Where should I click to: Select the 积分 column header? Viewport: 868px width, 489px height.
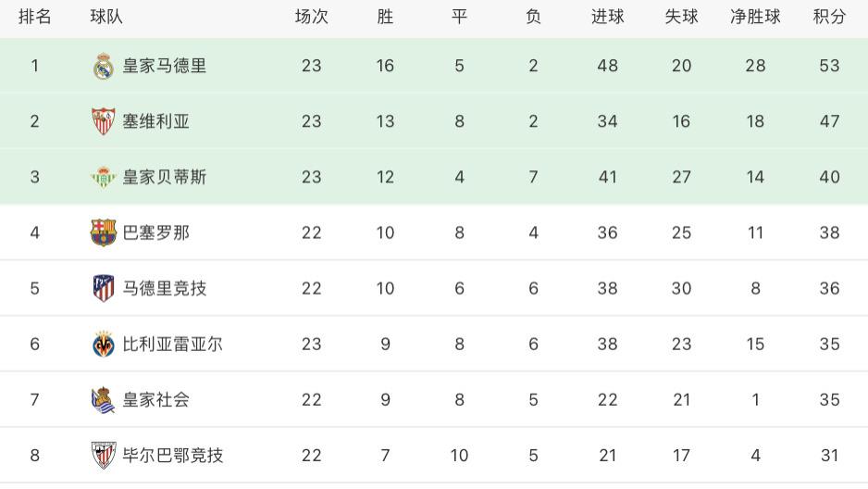(x=829, y=17)
